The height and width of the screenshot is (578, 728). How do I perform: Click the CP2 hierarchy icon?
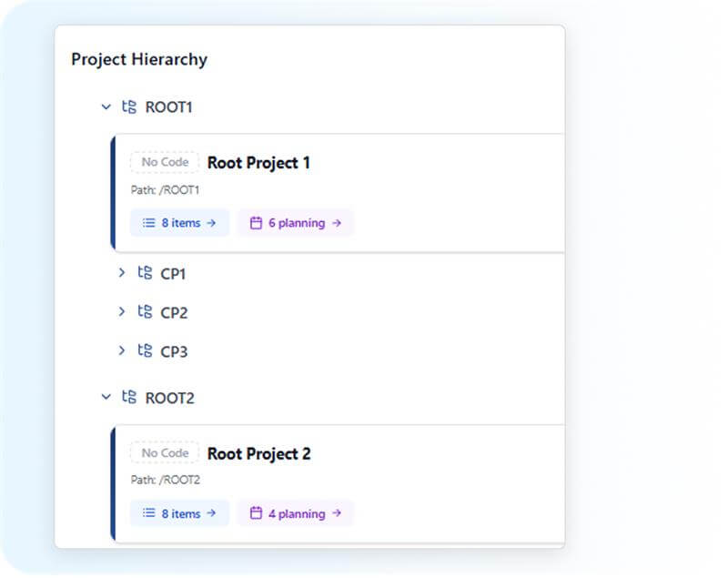click(x=145, y=311)
